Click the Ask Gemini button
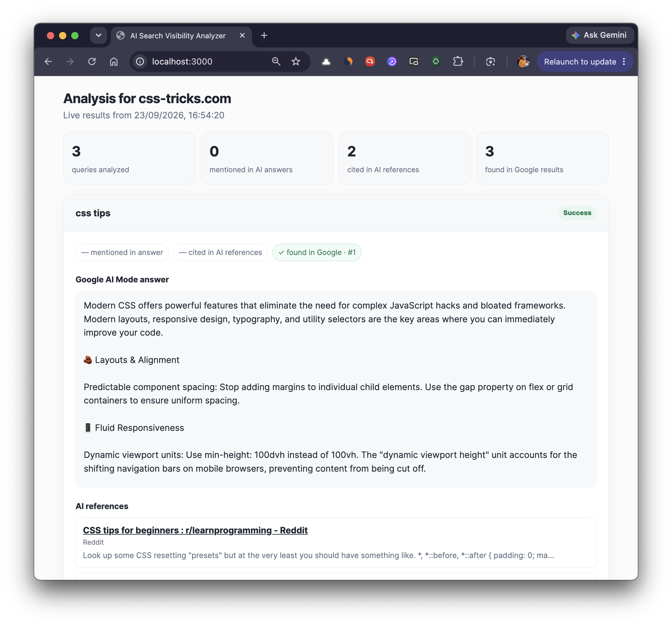 point(599,35)
